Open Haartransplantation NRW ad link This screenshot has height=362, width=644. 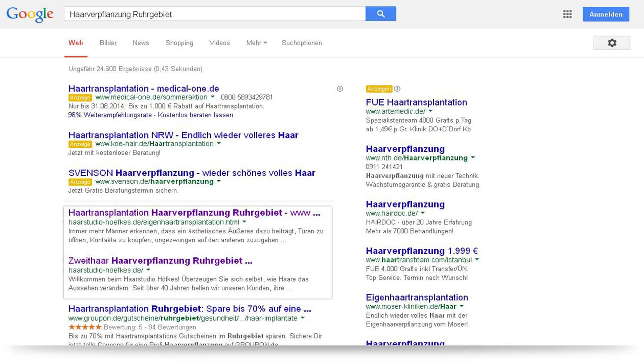click(183, 135)
